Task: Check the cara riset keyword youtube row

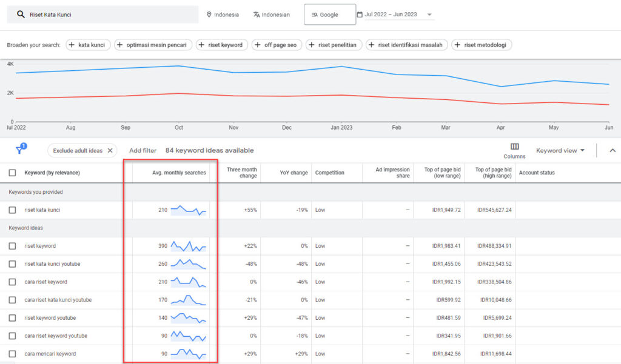Action: (x=12, y=336)
